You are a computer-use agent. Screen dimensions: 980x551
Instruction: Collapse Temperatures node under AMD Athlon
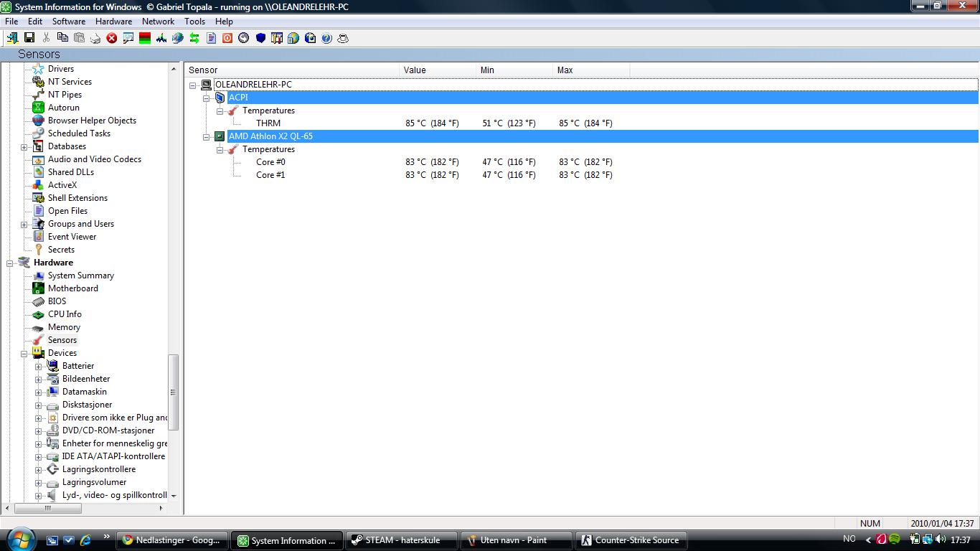220,149
